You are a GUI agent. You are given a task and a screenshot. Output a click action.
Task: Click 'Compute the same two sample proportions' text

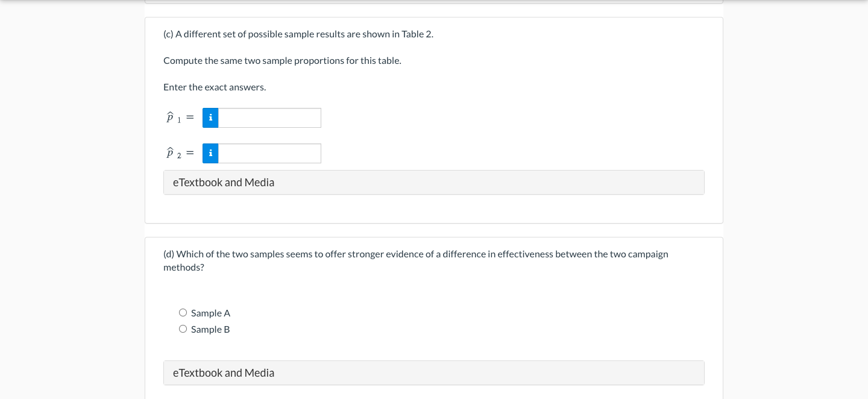pos(282,61)
